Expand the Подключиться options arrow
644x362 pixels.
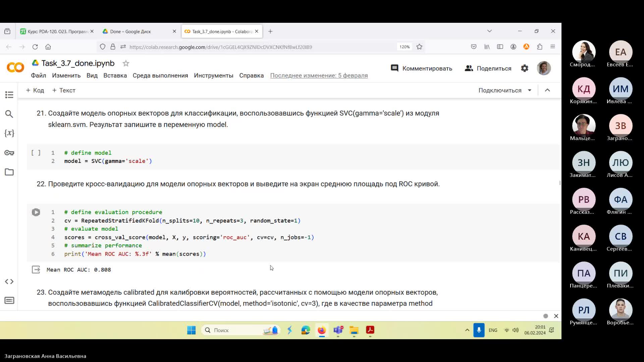tap(530, 90)
